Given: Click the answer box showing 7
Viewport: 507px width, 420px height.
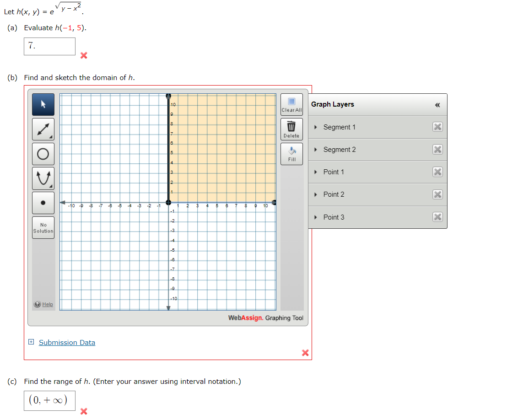Looking at the screenshot, I should (x=49, y=46).
